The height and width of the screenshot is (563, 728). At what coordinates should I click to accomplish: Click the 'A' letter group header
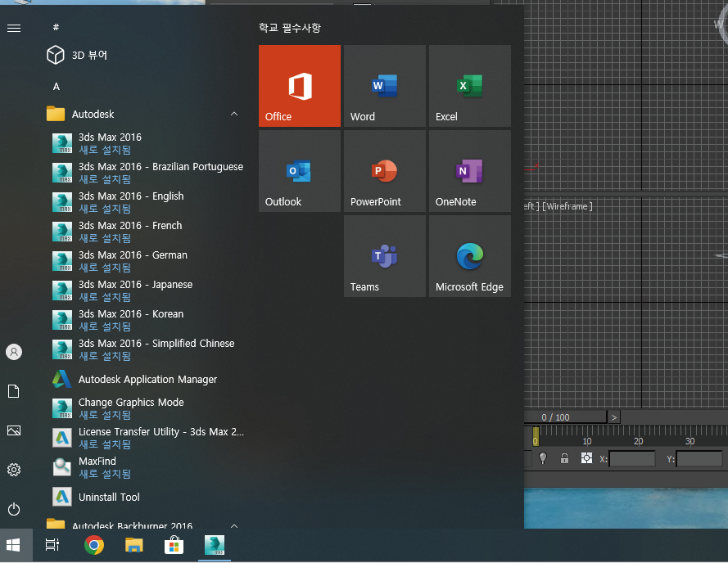[x=57, y=86]
